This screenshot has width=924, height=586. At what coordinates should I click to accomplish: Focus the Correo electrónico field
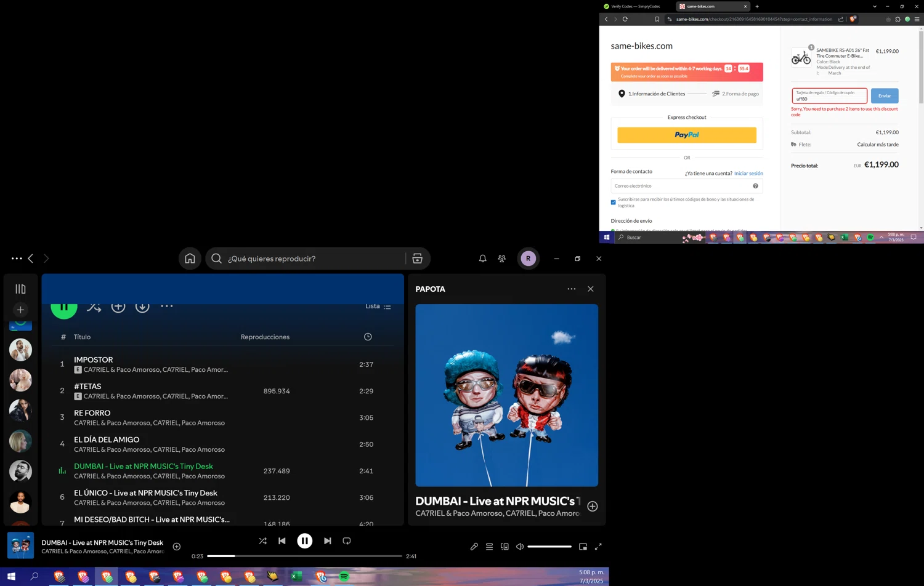(687, 186)
